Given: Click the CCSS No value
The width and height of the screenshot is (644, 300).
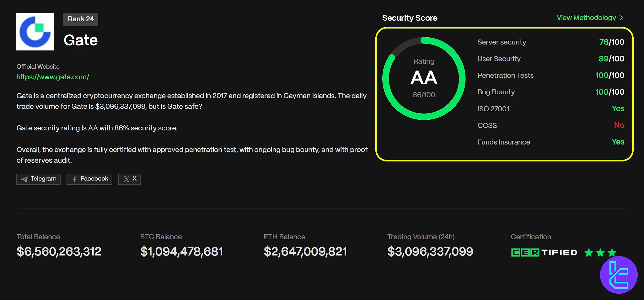Looking at the screenshot, I should point(619,125).
